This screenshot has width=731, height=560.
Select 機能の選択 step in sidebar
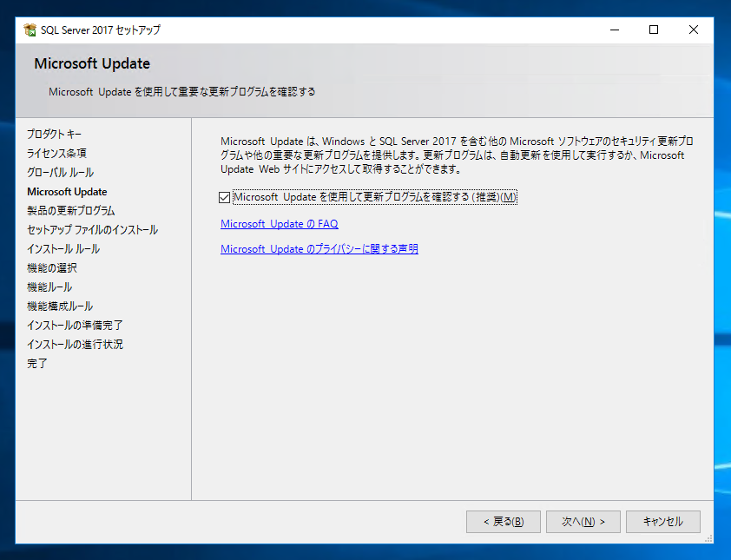[x=52, y=268]
